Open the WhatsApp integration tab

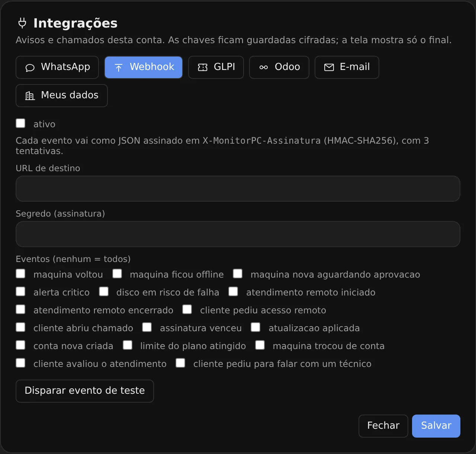tap(57, 67)
